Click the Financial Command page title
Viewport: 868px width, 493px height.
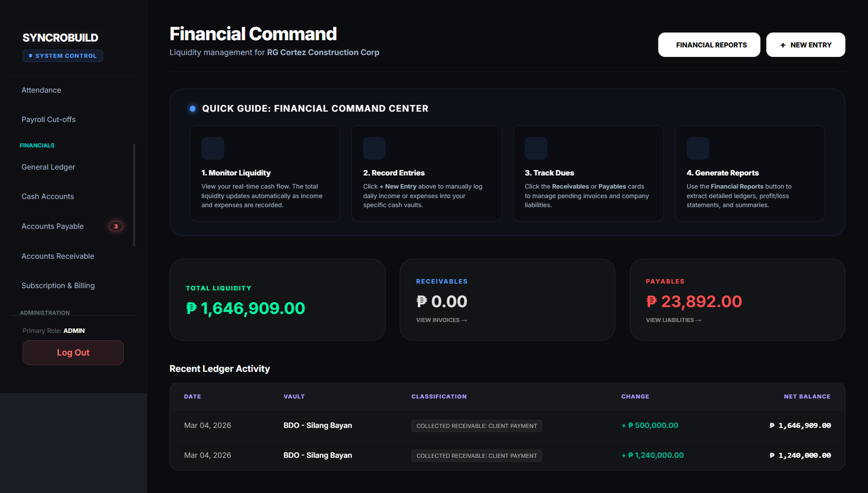coord(253,34)
